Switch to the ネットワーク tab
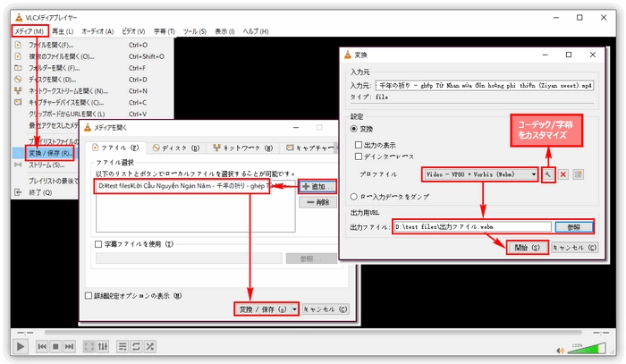This screenshot has width=626, height=364. point(243,148)
